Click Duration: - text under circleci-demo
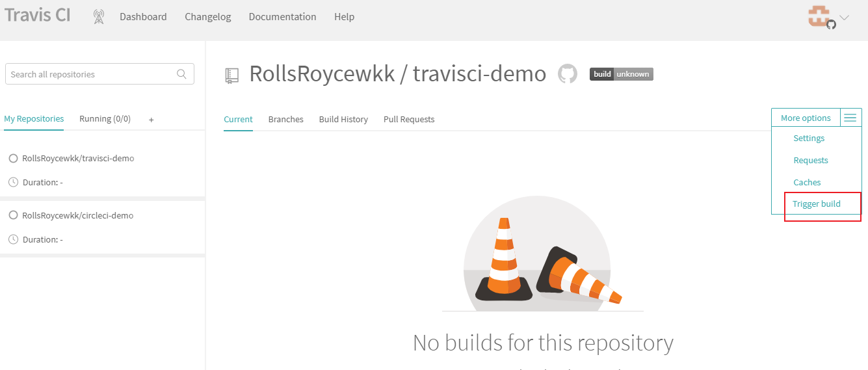Screen dimensions: 868x370 point(42,240)
